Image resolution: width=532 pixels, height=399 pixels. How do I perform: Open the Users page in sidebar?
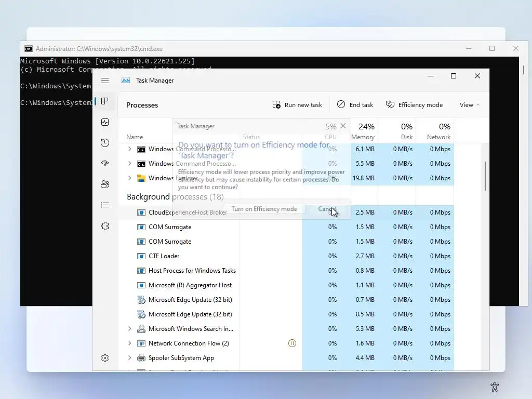pyautogui.click(x=105, y=184)
